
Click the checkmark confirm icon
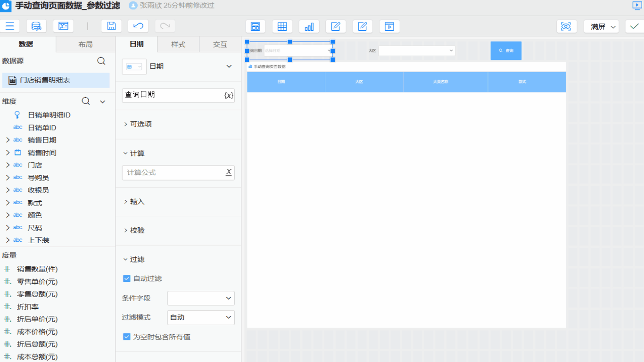coord(634,26)
